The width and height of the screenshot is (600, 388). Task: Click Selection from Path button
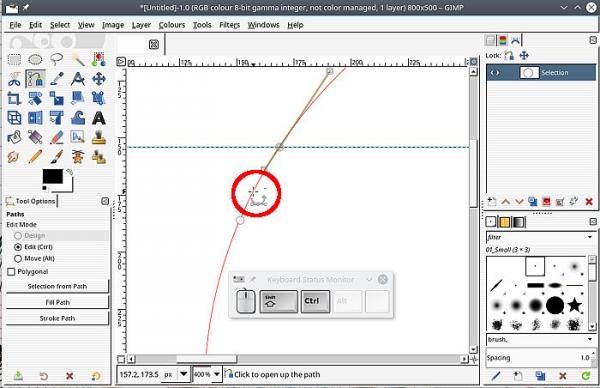[x=57, y=286]
